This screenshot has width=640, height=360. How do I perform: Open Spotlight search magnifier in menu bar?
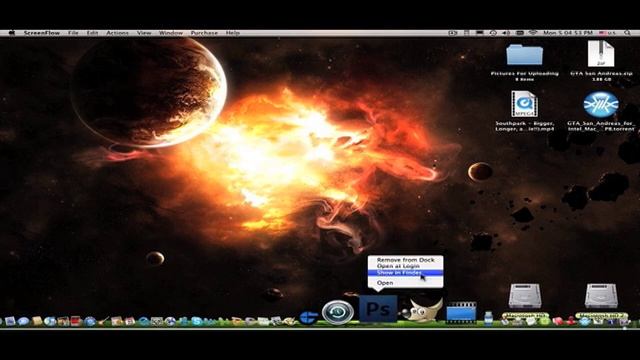(627, 33)
